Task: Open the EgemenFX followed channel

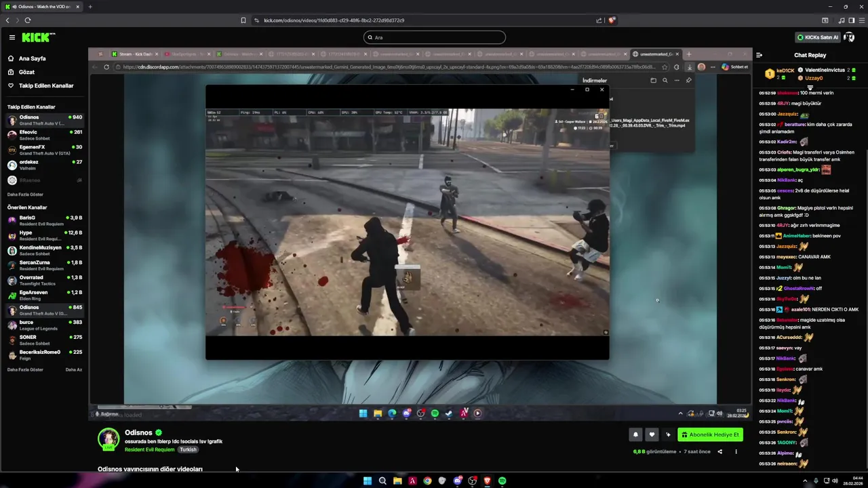Action: [x=45, y=150]
